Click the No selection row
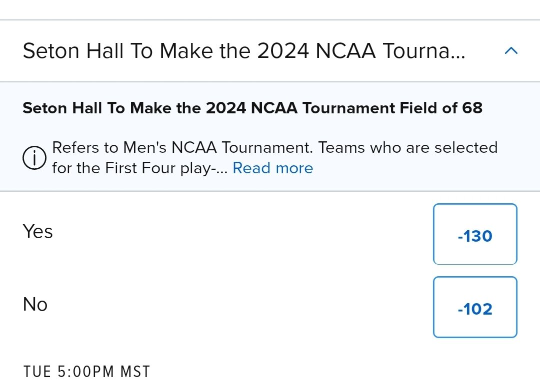Viewport: 540px width, 392px height. click(x=225, y=306)
